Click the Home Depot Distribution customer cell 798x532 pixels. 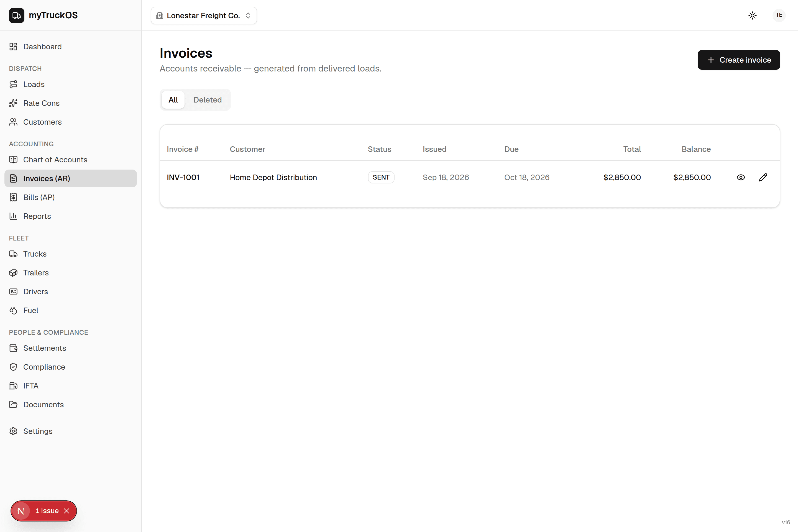[273, 177]
